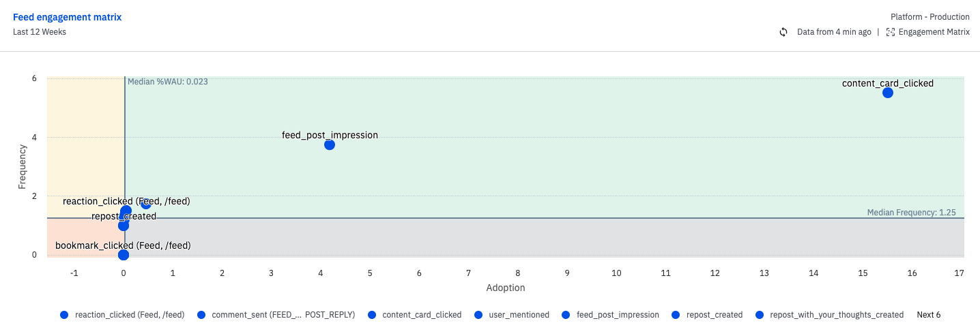Click the Median Frequency: 1.25 line label

(x=911, y=213)
